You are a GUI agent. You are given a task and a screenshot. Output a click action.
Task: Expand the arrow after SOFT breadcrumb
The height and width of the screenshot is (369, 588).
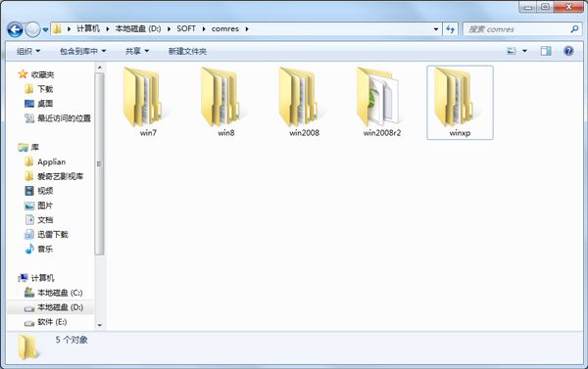pyautogui.click(x=204, y=28)
